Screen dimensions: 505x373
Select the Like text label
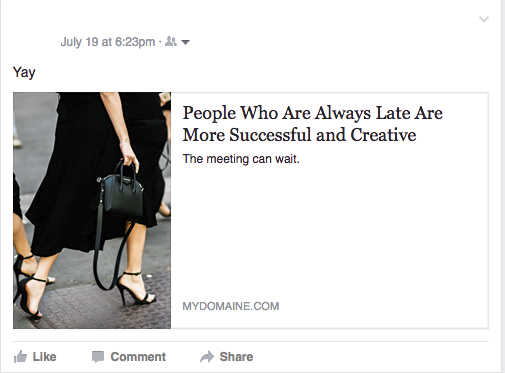coord(44,357)
